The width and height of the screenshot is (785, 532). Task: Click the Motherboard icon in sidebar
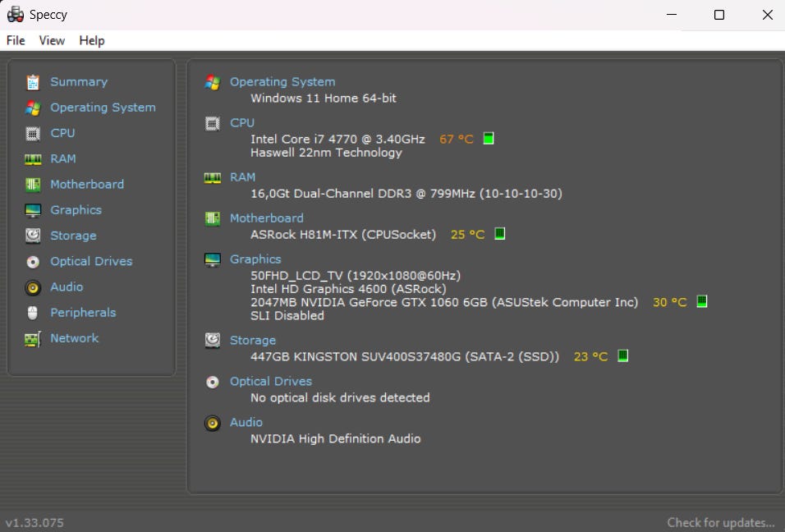33,185
